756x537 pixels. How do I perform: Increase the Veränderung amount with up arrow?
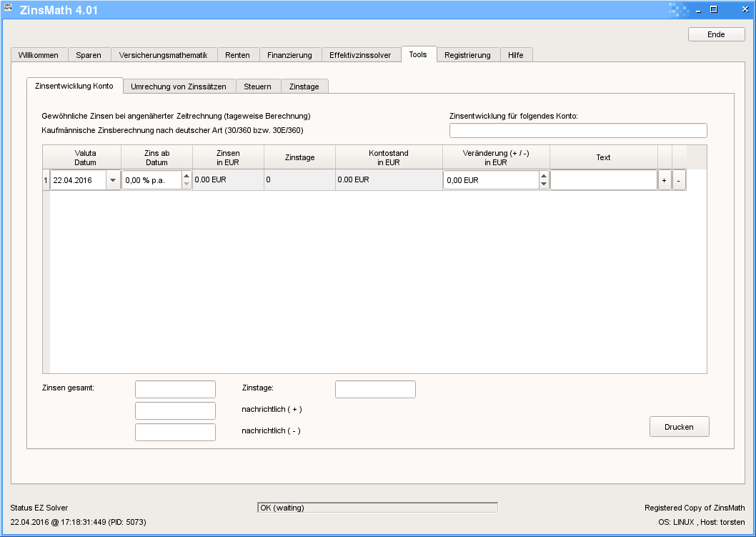(544, 176)
